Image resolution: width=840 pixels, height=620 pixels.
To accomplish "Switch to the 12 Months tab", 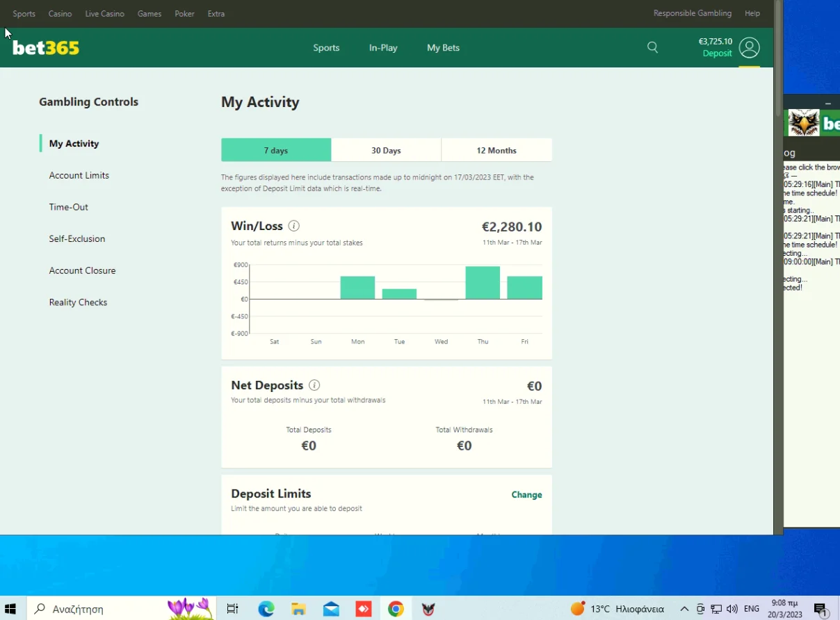I will (496, 150).
